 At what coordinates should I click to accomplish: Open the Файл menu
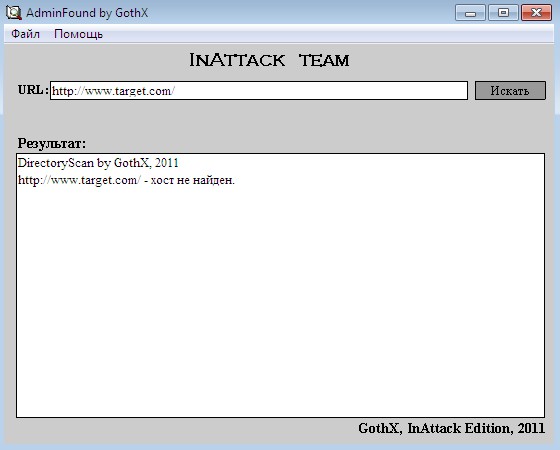[25, 34]
